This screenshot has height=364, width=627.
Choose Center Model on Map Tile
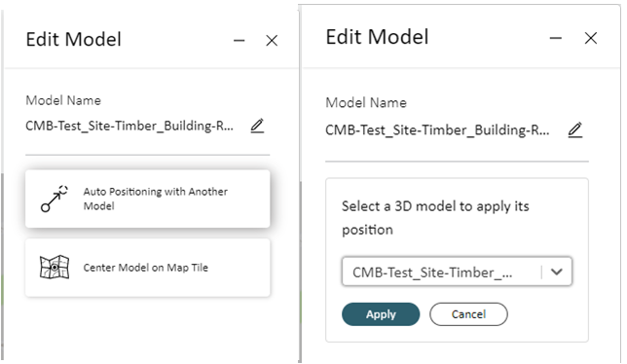point(148,268)
